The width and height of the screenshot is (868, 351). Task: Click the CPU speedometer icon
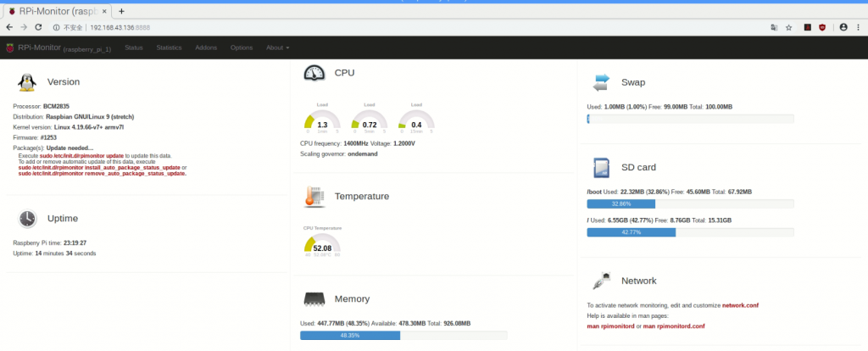(x=314, y=73)
